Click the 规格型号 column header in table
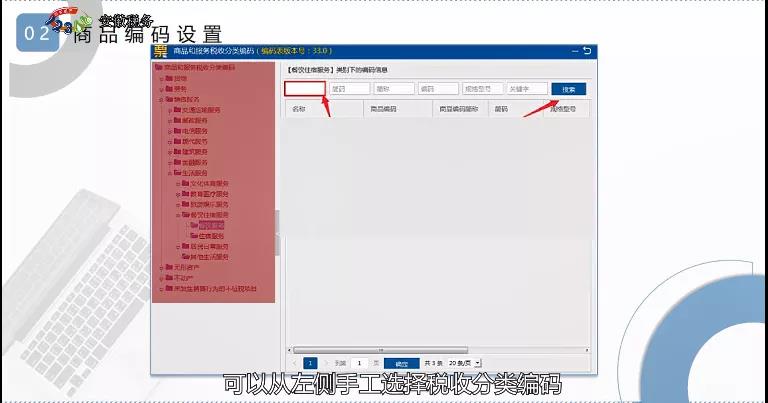The height and width of the screenshot is (403, 768). (x=566, y=109)
